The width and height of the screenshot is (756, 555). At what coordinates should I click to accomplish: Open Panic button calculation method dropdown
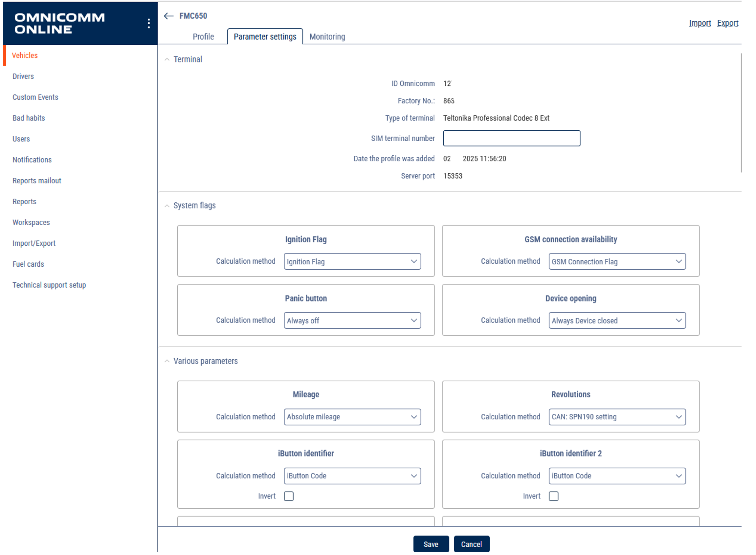[352, 321]
